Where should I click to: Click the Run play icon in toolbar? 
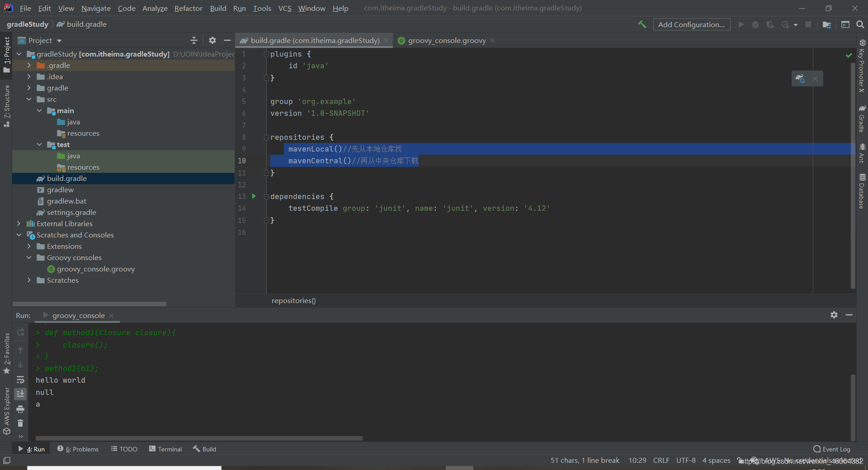coord(741,24)
